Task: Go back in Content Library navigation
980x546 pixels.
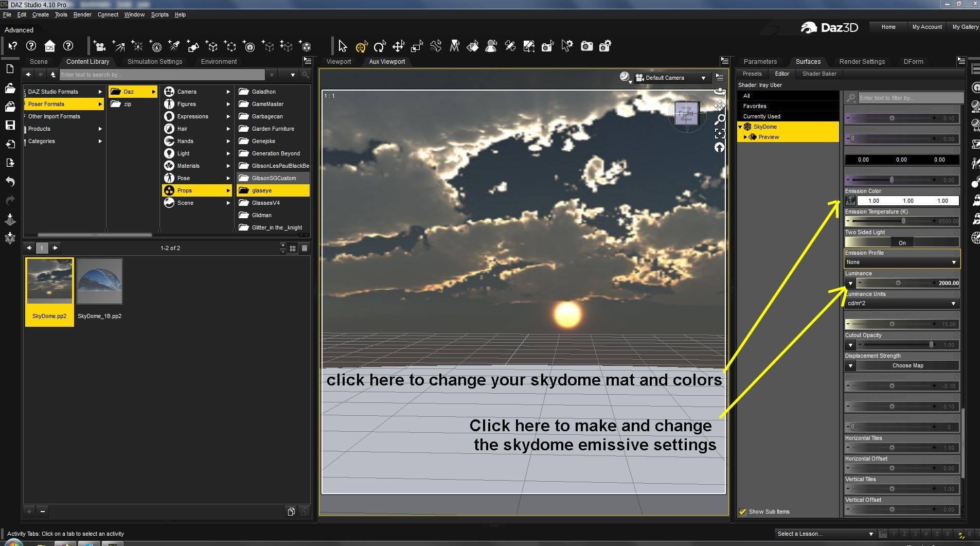Action: [28, 75]
